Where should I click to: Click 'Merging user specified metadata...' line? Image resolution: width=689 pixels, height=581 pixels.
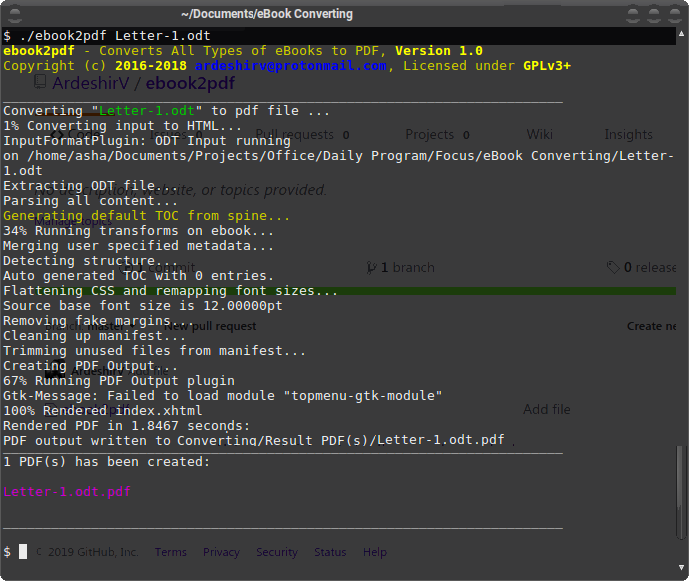(x=138, y=246)
